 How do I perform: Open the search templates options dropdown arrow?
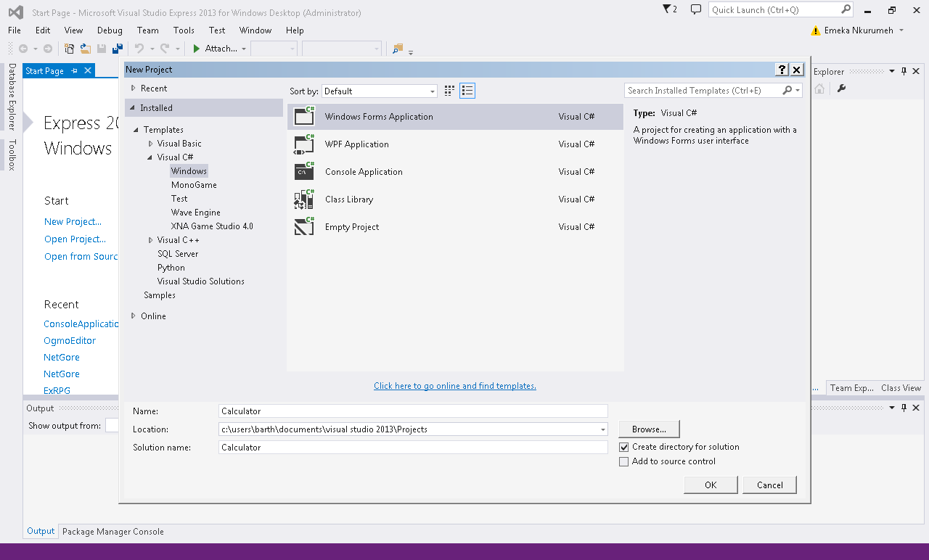pyautogui.click(x=798, y=91)
